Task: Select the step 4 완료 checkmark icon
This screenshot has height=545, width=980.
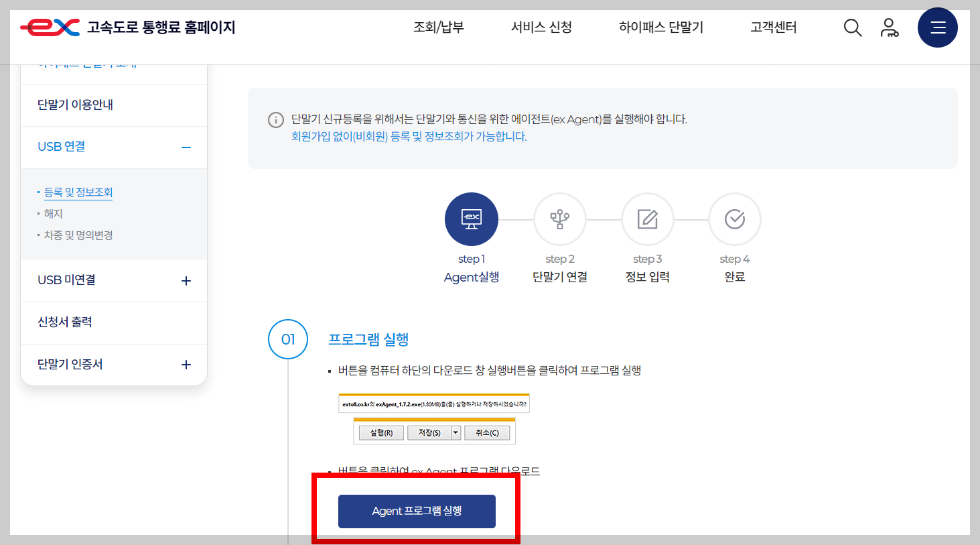Action: 734,219
